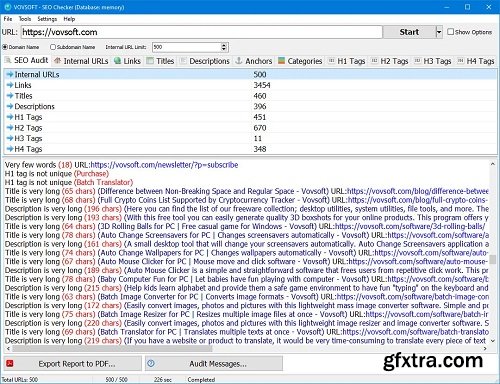The image size is (500, 384).
Task: Click the Start button
Action: click(409, 32)
